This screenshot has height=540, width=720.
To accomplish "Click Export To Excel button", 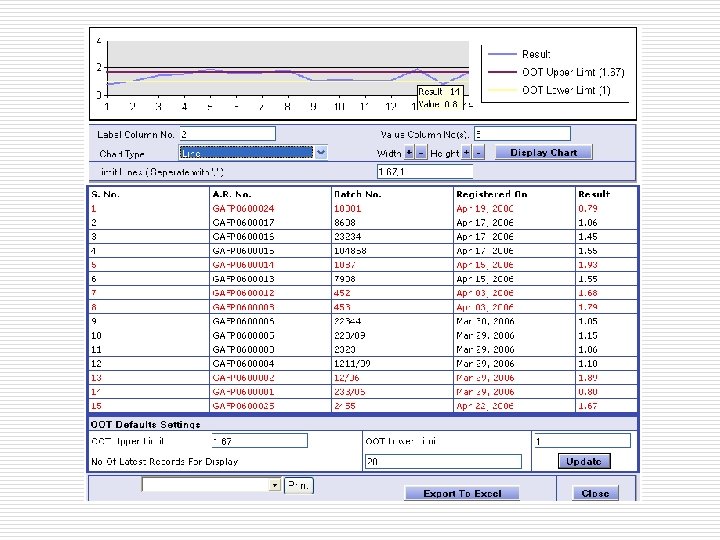I will point(462,493).
